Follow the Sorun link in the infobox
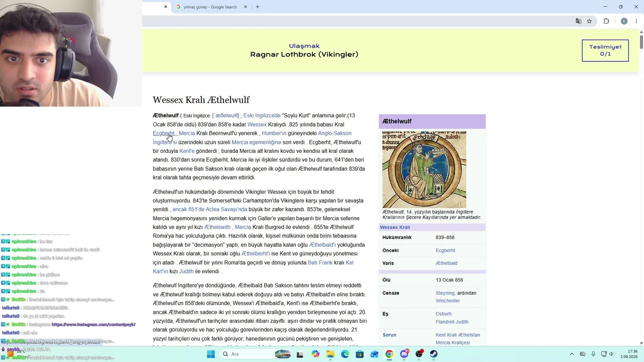 click(389, 335)
